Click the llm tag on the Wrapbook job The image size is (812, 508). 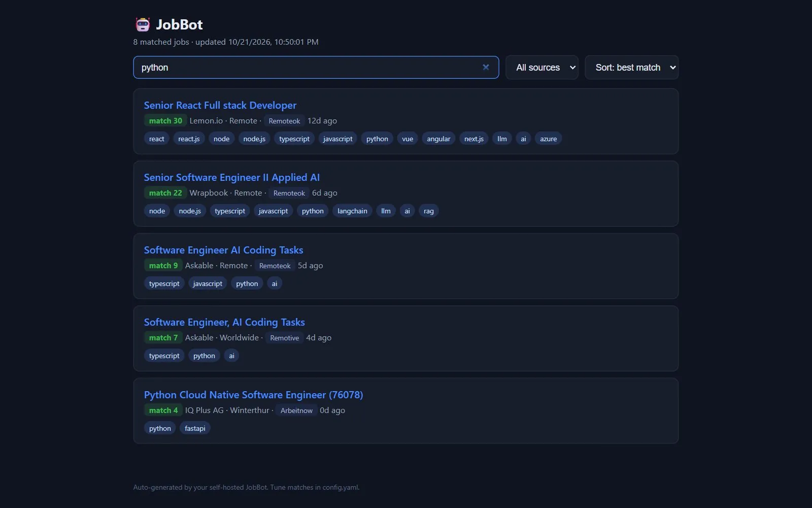[386, 211]
